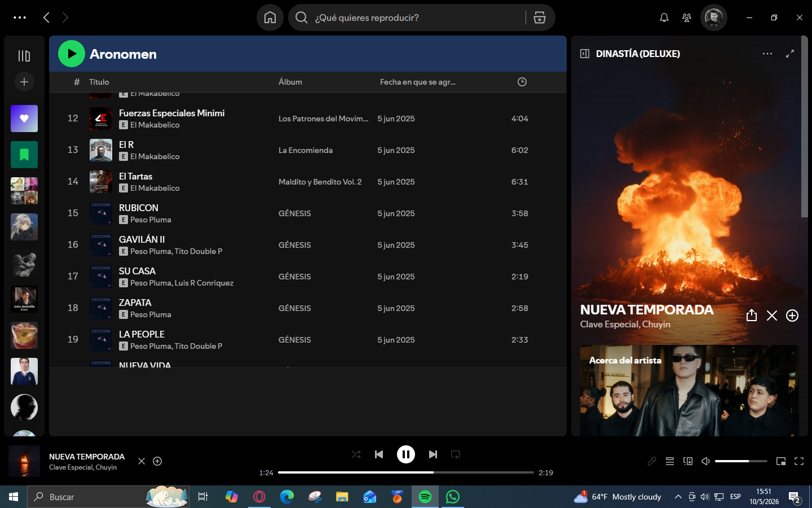Open the friends activity icon
Screen dimensions: 812x508
point(687,17)
